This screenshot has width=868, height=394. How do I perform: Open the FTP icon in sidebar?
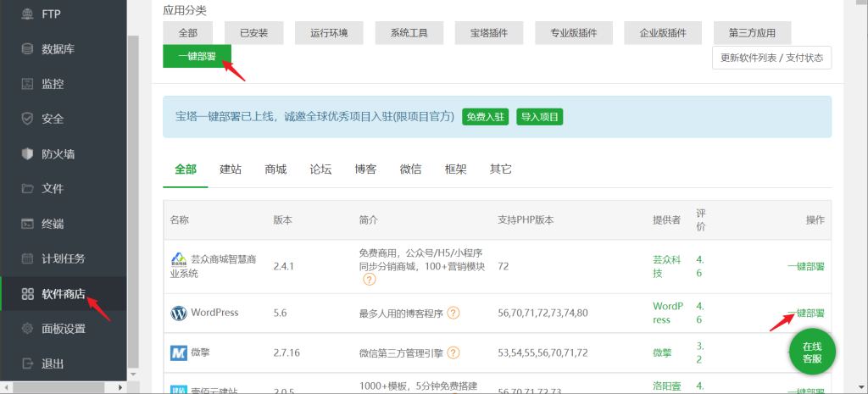click(x=27, y=14)
